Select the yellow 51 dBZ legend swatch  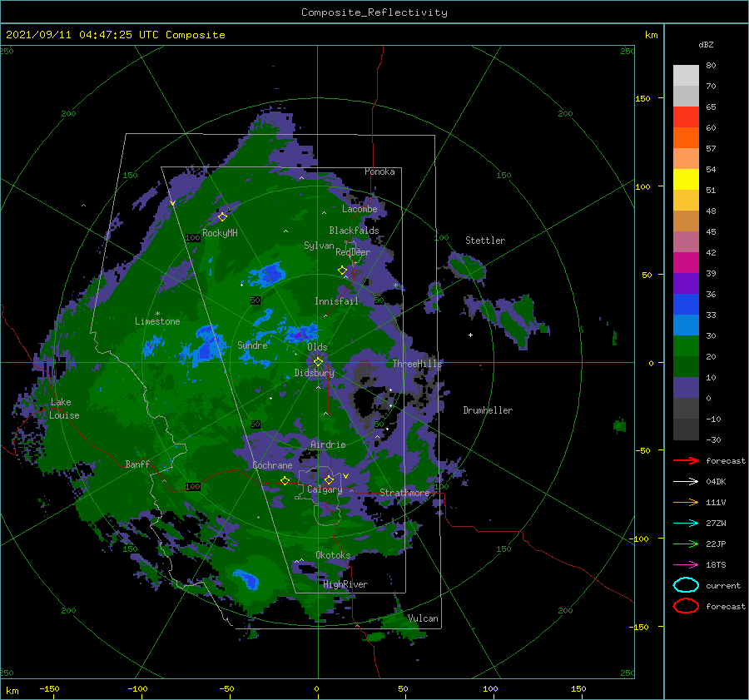(x=686, y=180)
